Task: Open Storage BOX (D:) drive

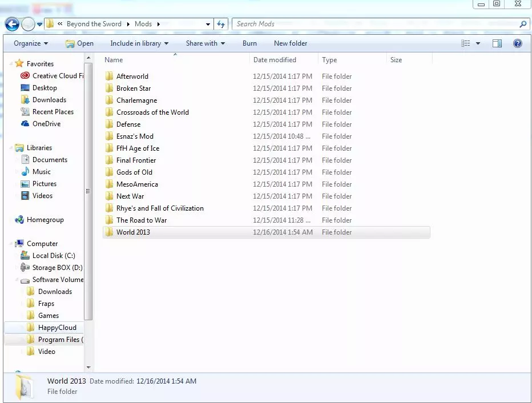Action: coord(57,268)
